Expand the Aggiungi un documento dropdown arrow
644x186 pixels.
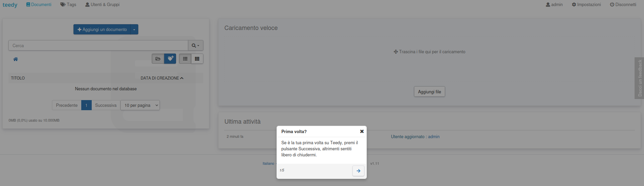tap(134, 29)
